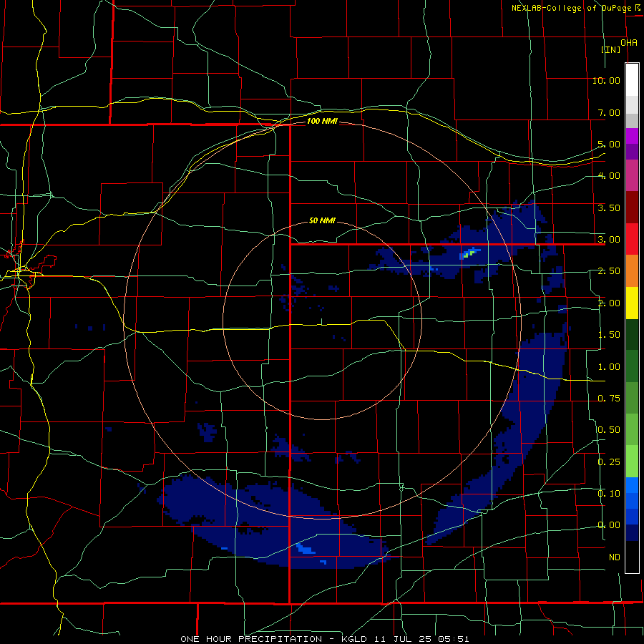The height and width of the screenshot is (644, 644).
Task: Pick the orange legend swatch
Action: [x=632, y=271]
